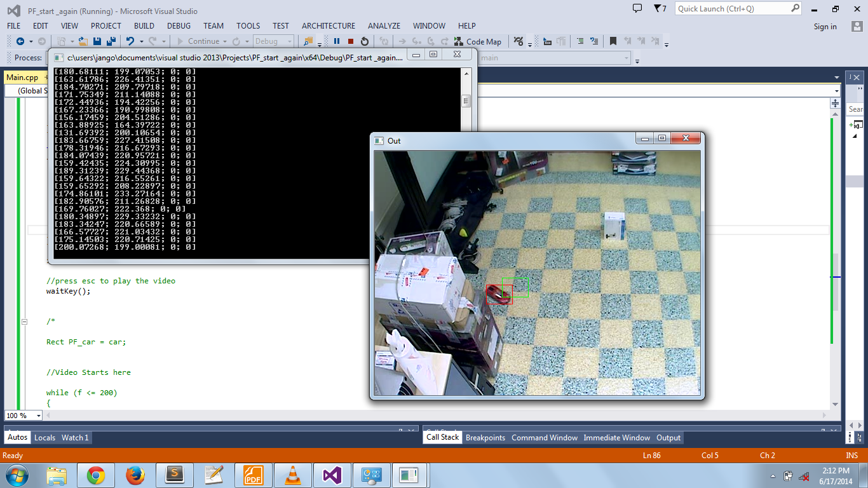
Task: Click the Quick Launch search box
Action: [x=738, y=8]
